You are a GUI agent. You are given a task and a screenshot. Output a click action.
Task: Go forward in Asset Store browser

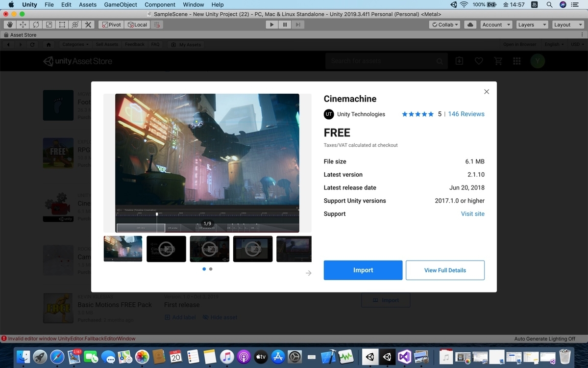tap(20, 45)
